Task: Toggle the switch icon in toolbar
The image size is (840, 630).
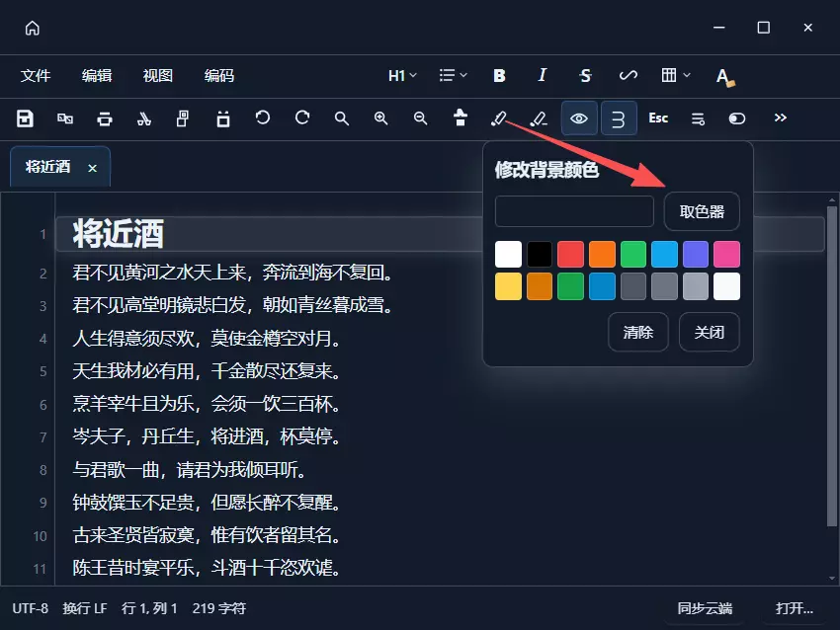Action: pos(737,118)
